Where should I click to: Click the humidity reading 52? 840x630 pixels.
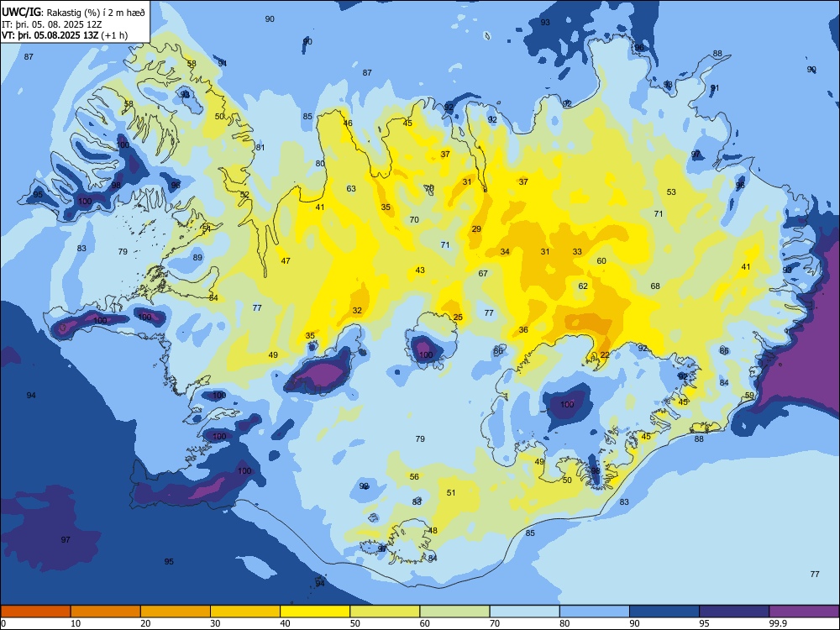click(x=244, y=195)
